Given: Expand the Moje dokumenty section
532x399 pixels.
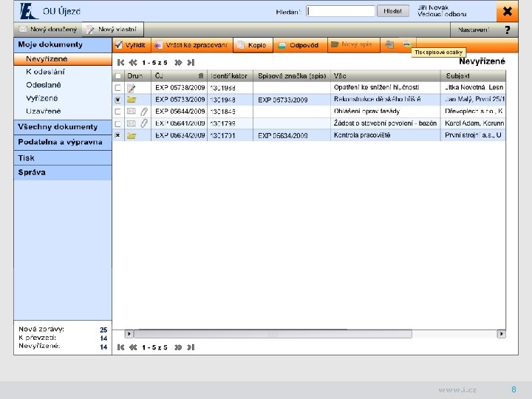Looking at the screenshot, I should click(63, 45).
